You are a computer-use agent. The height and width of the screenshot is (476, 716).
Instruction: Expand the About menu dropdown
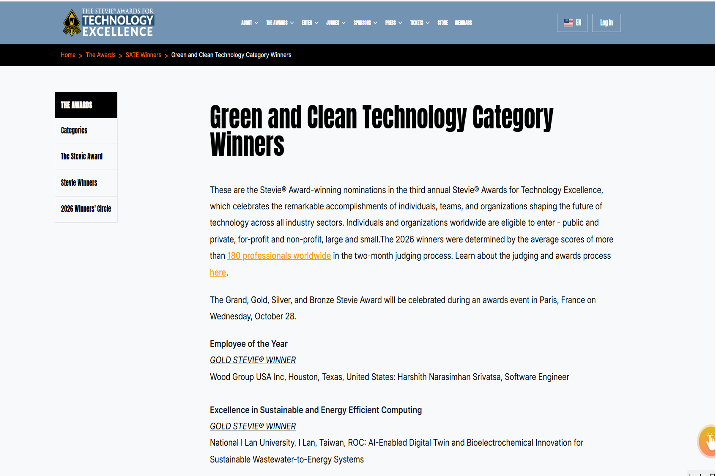coord(249,22)
